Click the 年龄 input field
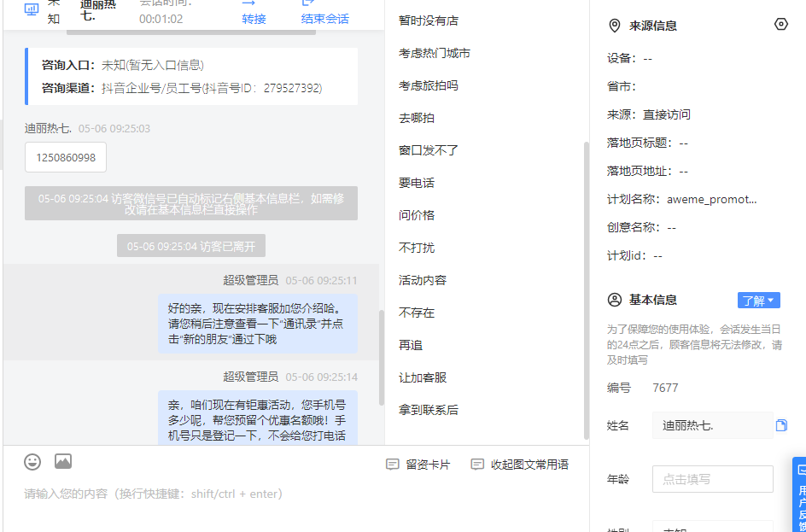Screen dimensions: 806x532 pyautogui.click(x=712, y=479)
